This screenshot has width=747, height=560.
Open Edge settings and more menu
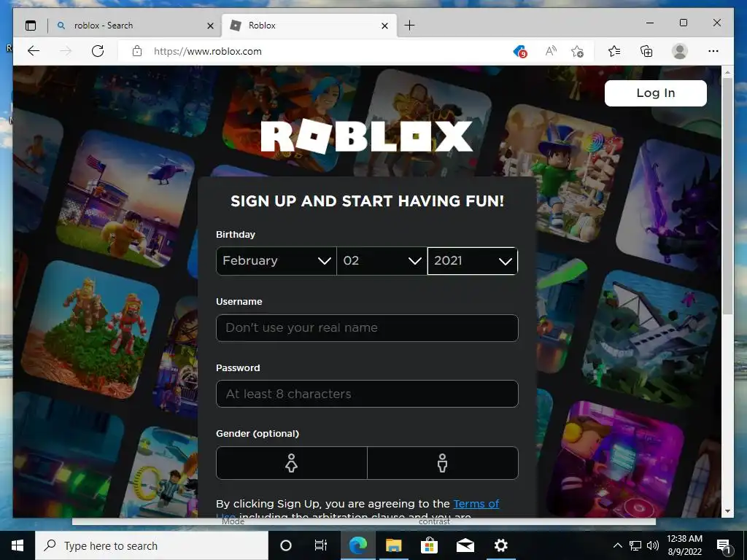click(713, 51)
